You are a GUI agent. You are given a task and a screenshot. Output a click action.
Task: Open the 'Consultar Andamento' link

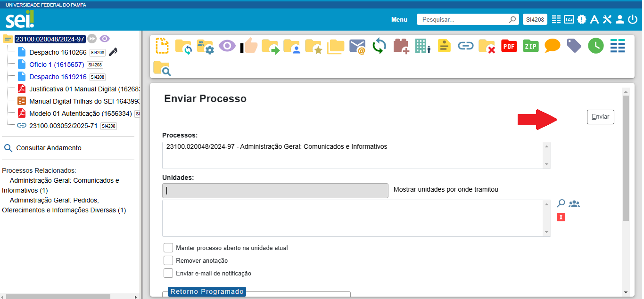[x=49, y=148]
